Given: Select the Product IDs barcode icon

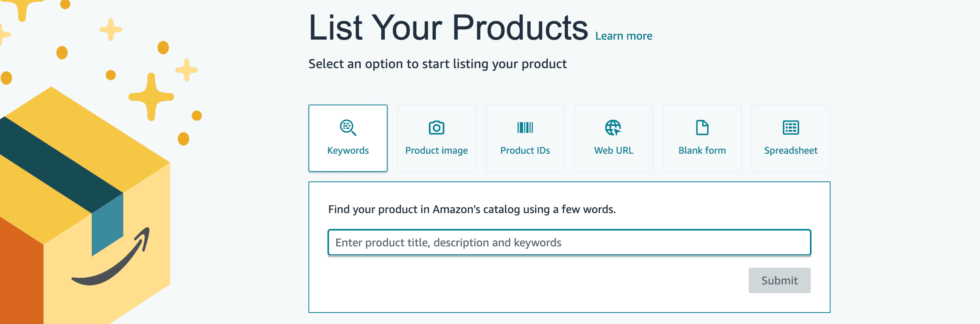Looking at the screenshot, I should click(x=525, y=128).
